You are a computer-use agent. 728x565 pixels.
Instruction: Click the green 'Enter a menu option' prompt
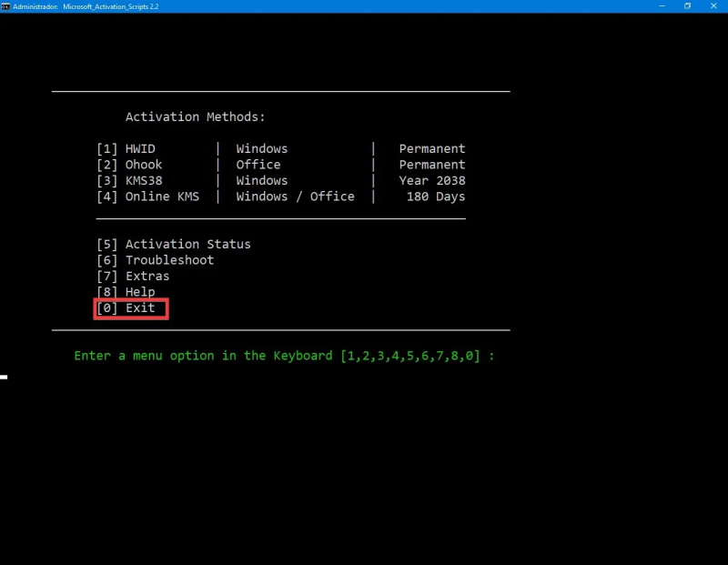click(x=284, y=356)
